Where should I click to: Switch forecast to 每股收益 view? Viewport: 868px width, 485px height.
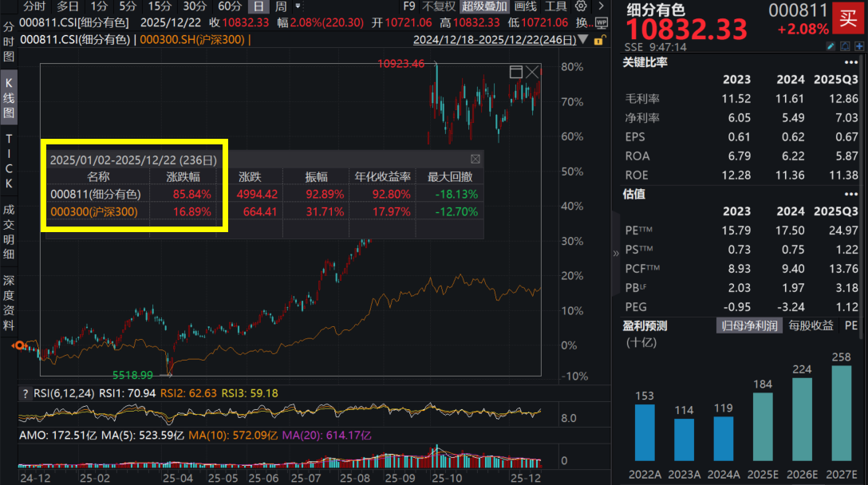[x=811, y=325]
